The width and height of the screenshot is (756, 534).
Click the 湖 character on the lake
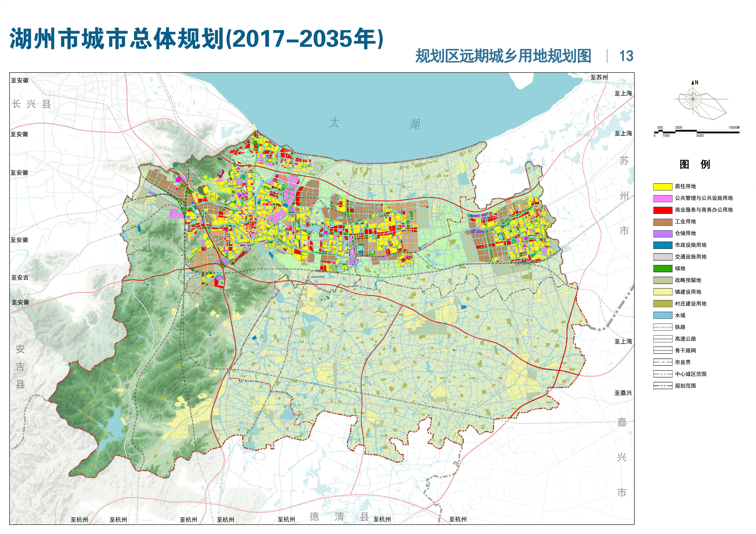414,124
